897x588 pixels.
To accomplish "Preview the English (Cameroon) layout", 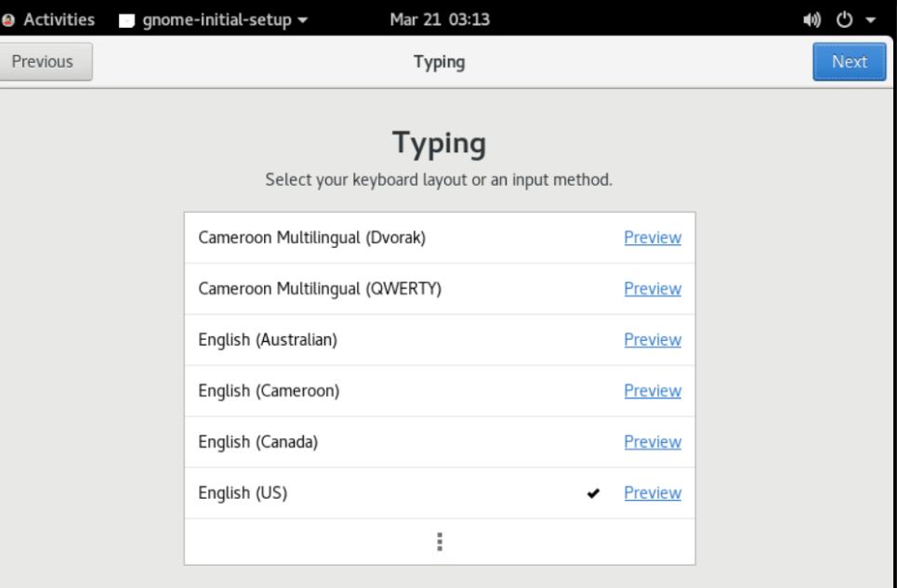I will point(653,391).
